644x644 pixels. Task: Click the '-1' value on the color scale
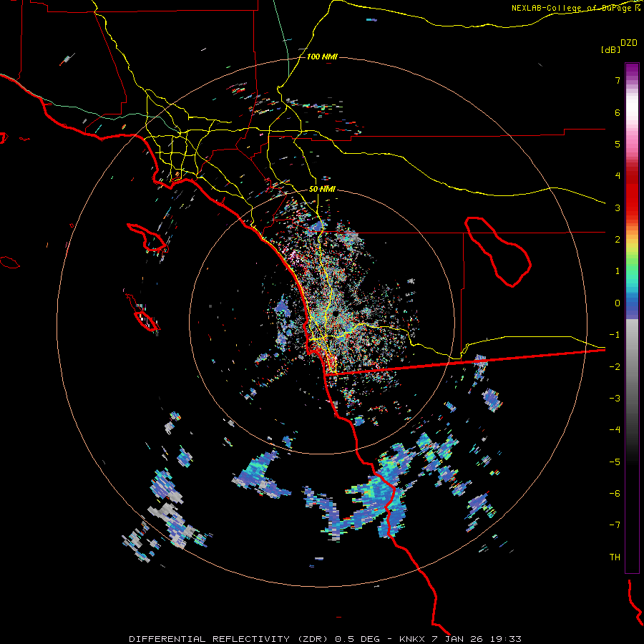coord(615,335)
